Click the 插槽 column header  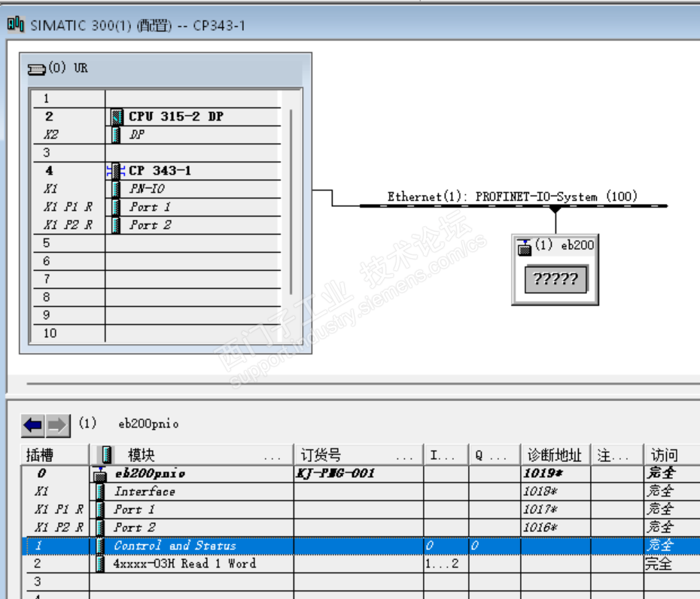point(56,455)
